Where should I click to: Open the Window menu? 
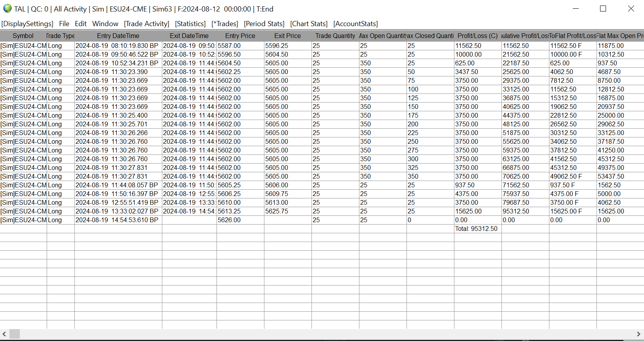pyautogui.click(x=105, y=24)
